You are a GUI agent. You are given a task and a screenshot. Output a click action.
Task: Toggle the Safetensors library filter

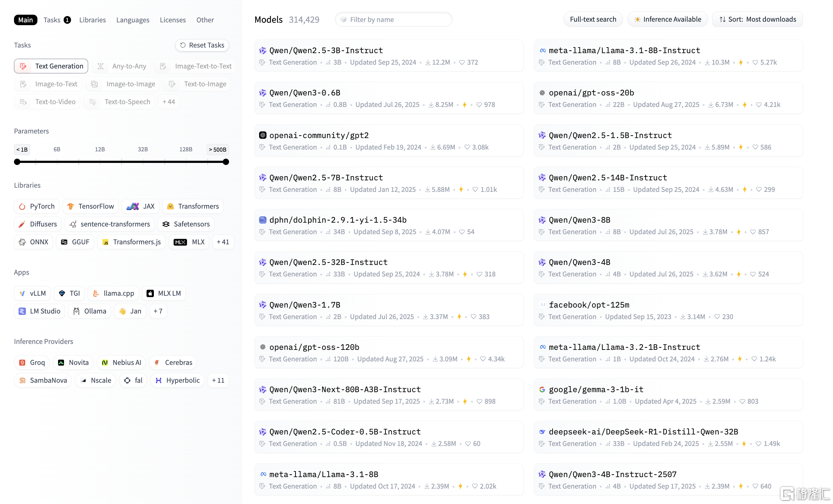(186, 224)
